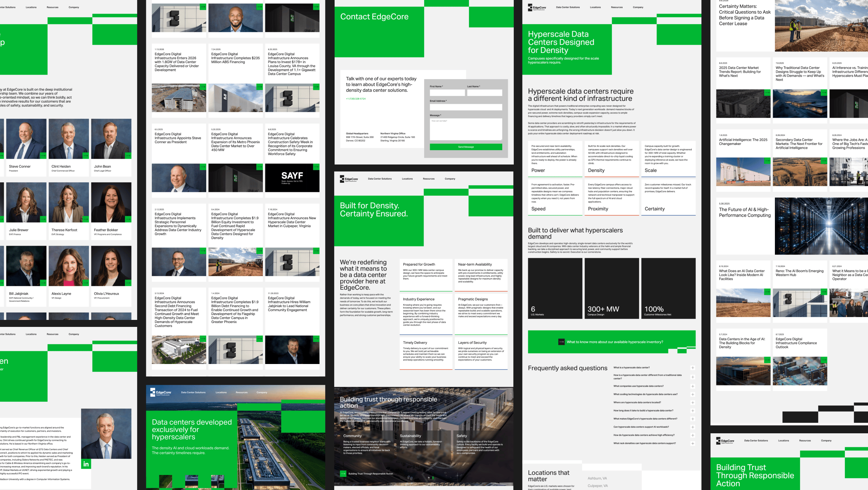
Task: Click arrow icon on 'Enters 2026 with 1.8GW' news card
Action: (203, 87)
